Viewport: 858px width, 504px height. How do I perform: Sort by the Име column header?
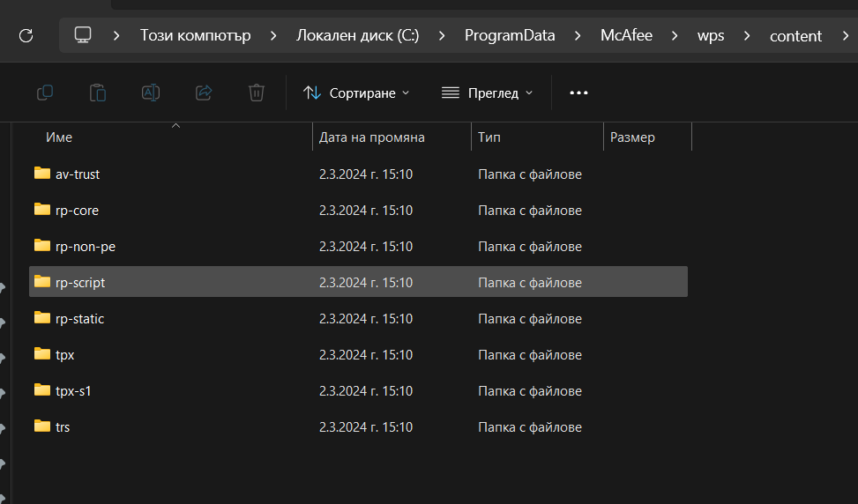(59, 137)
